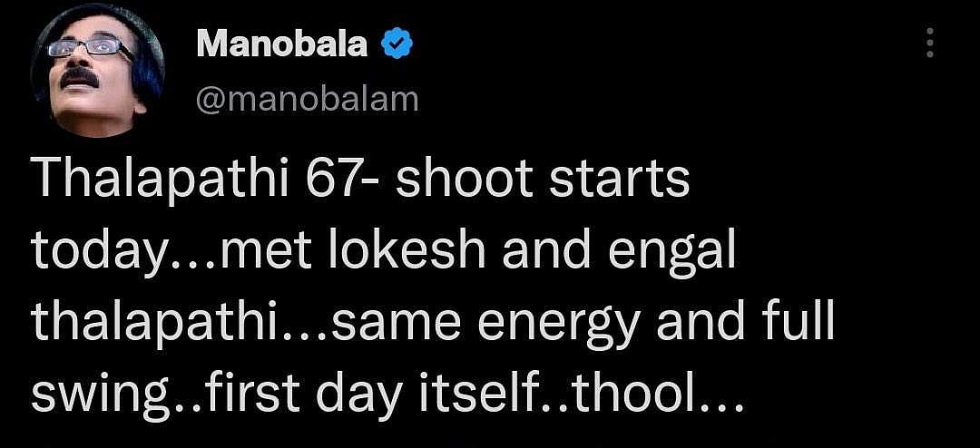Open Manobala's profile picture
This screenshot has height=448, width=980.
pyautogui.click(x=96, y=73)
